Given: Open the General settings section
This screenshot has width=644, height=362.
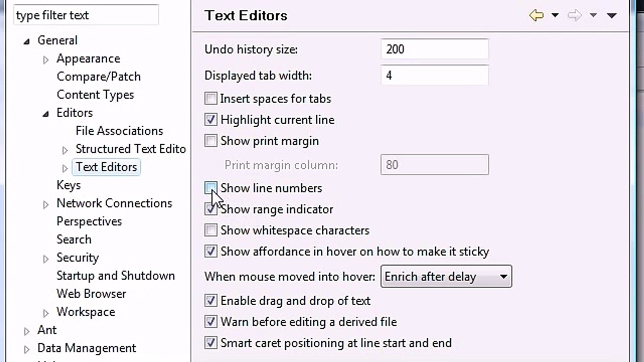Looking at the screenshot, I should (x=57, y=40).
